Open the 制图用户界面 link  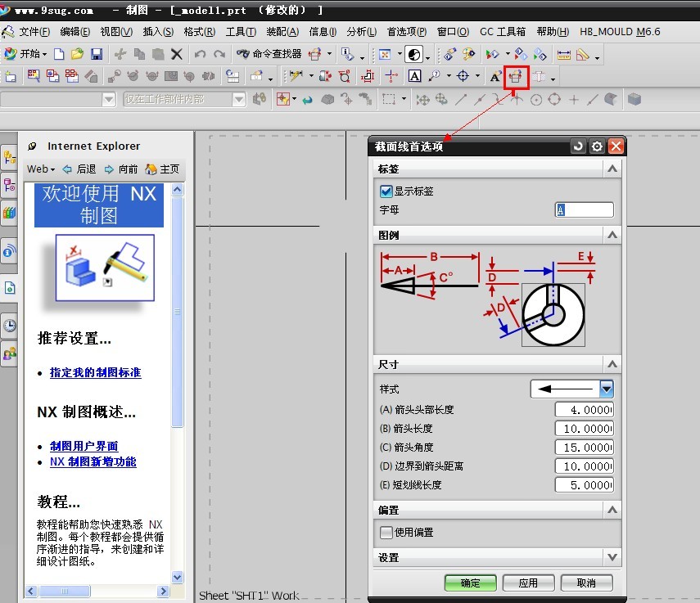point(84,446)
